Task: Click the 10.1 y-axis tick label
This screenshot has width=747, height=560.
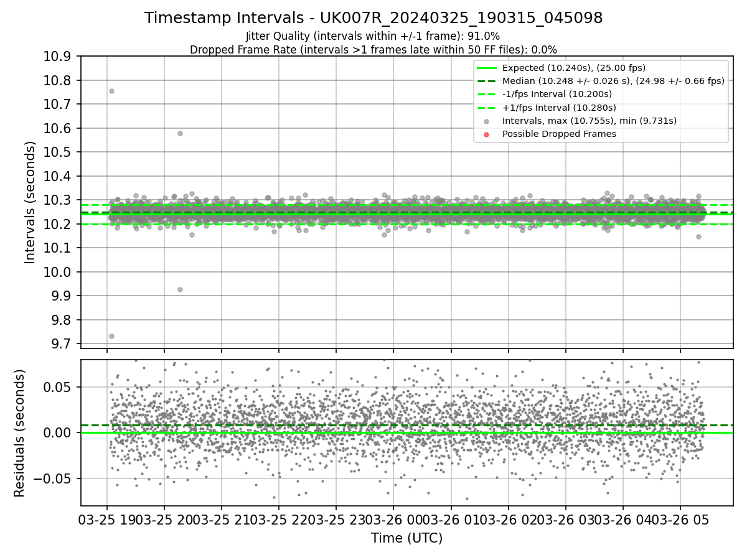Action: coord(58,248)
